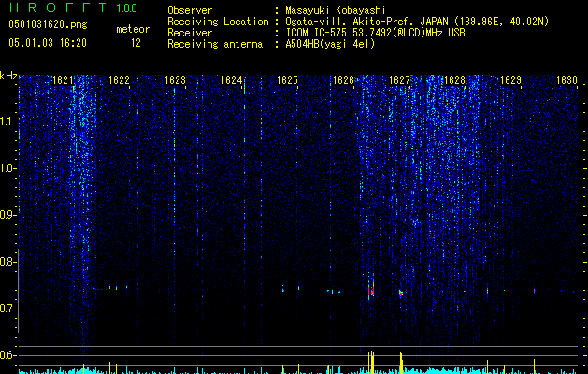Click the faint horizontal echo line before 1622
The image size is (588, 374).
[100, 289]
